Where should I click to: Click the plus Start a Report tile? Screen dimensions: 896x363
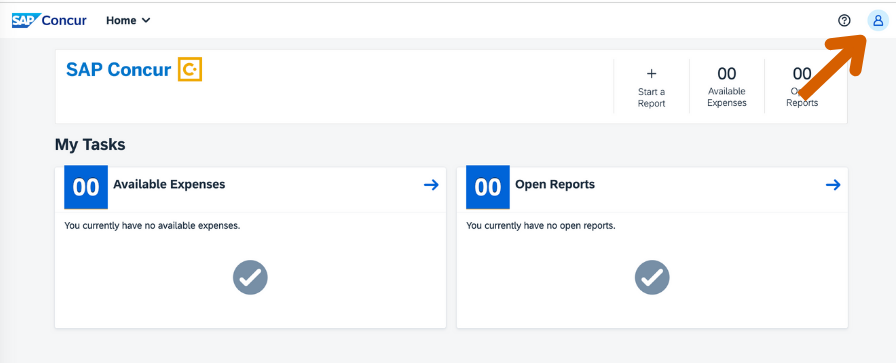pos(651,87)
